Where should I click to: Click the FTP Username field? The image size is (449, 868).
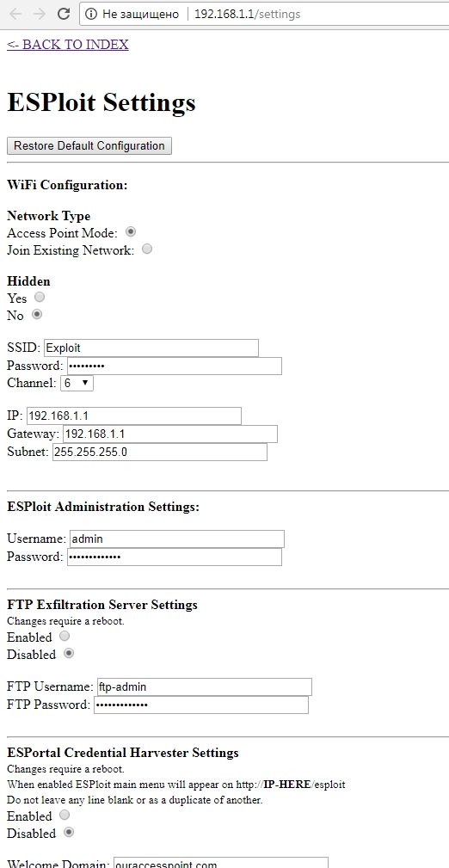(x=205, y=687)
